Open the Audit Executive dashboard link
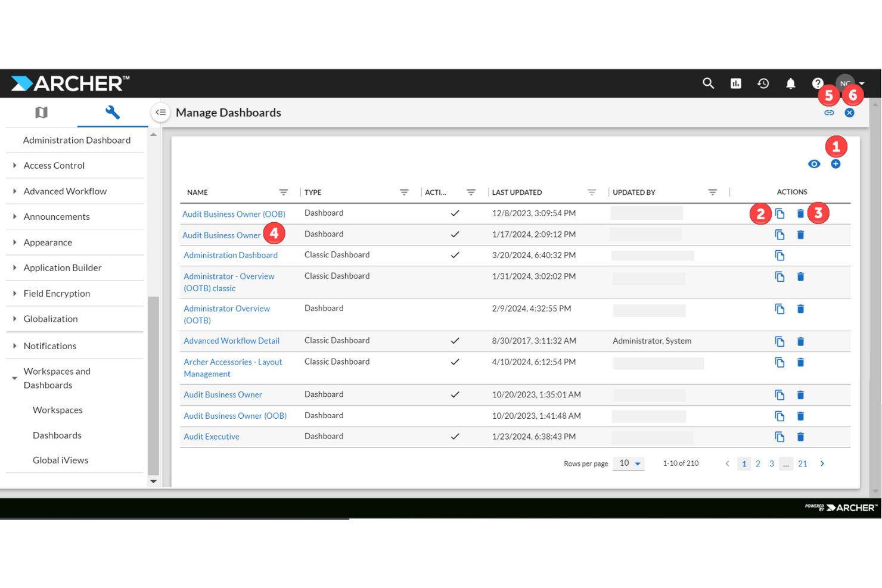 [x=212, y=436]
